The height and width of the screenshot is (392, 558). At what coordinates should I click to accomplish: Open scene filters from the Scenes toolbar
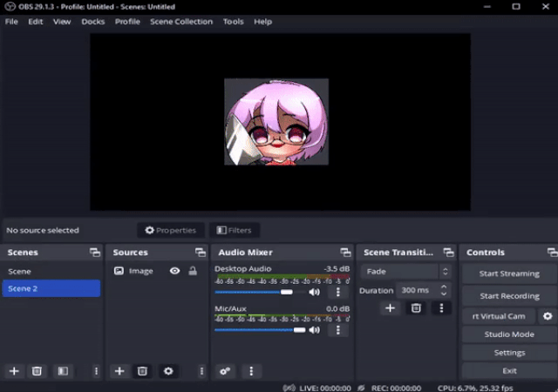coord(63,371)
